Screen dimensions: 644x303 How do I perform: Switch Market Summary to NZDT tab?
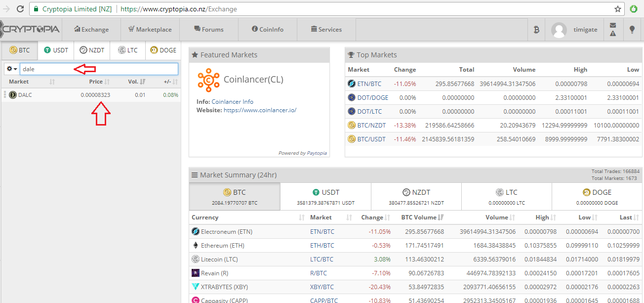(416, 197)
